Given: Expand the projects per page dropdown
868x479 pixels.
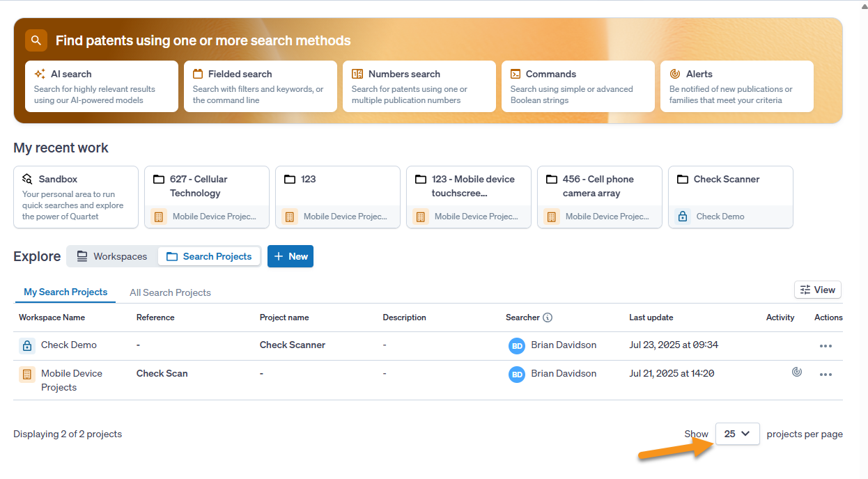Looking at the screenshot, I should point(737,434).
